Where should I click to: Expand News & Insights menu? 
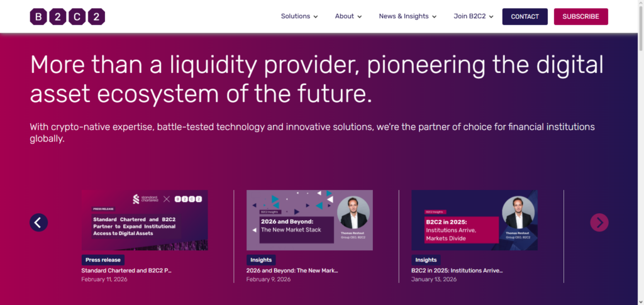408,17
